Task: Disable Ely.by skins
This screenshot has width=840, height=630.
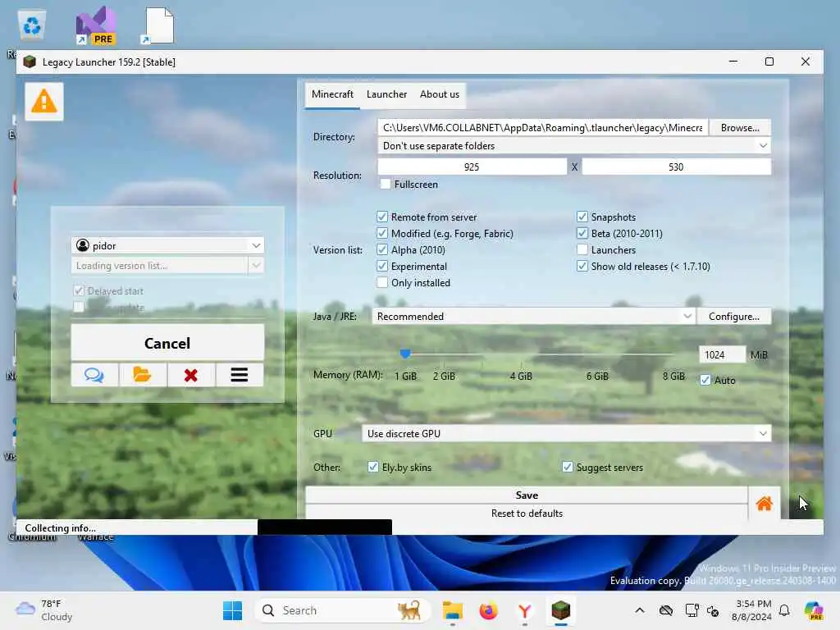Action: pyautogui.click(x=373, y=467)
